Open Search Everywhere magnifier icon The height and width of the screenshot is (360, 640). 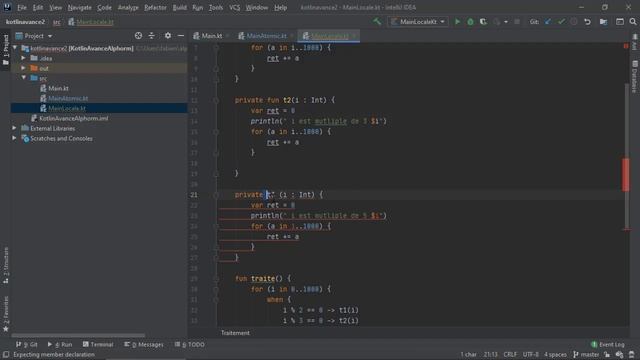pyautogui.click(x=633, y=22)
